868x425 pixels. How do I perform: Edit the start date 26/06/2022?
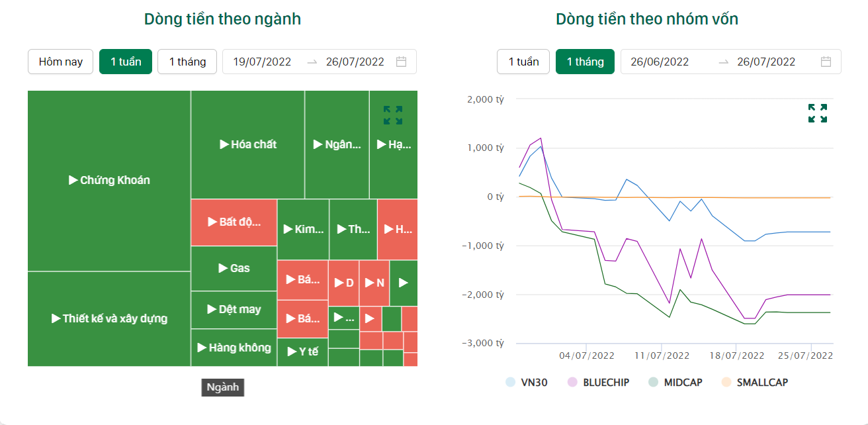pos(660,62)
